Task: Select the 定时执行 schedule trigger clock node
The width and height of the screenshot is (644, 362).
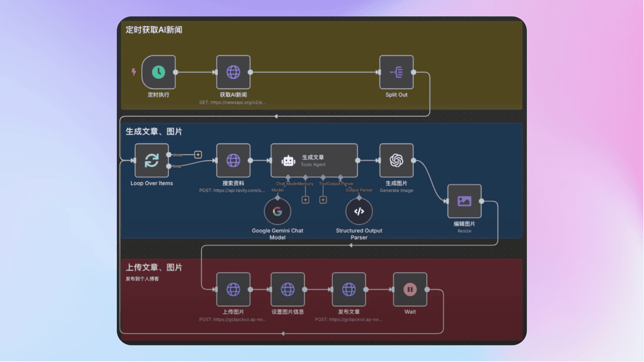Action: click(x=158, y=72)
